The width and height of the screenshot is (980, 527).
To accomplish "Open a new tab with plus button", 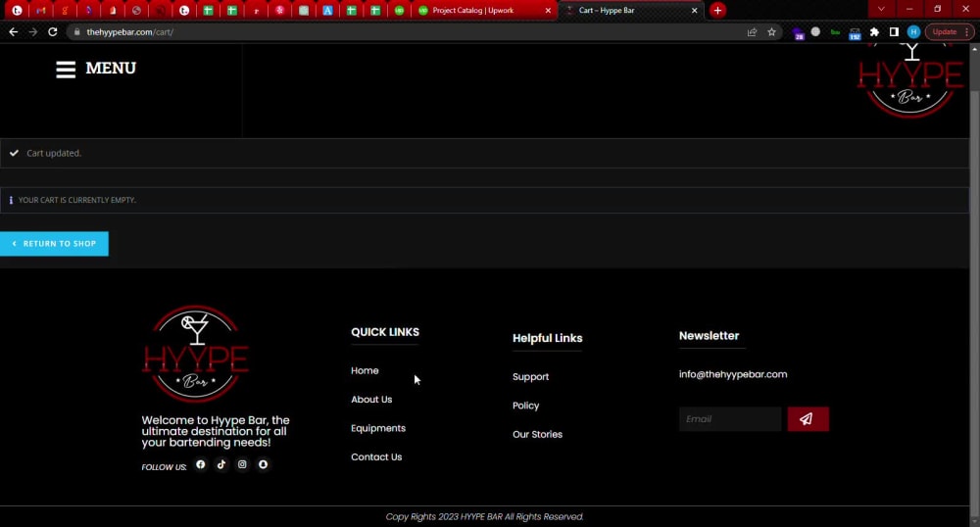I will click(x=717, y=10).
